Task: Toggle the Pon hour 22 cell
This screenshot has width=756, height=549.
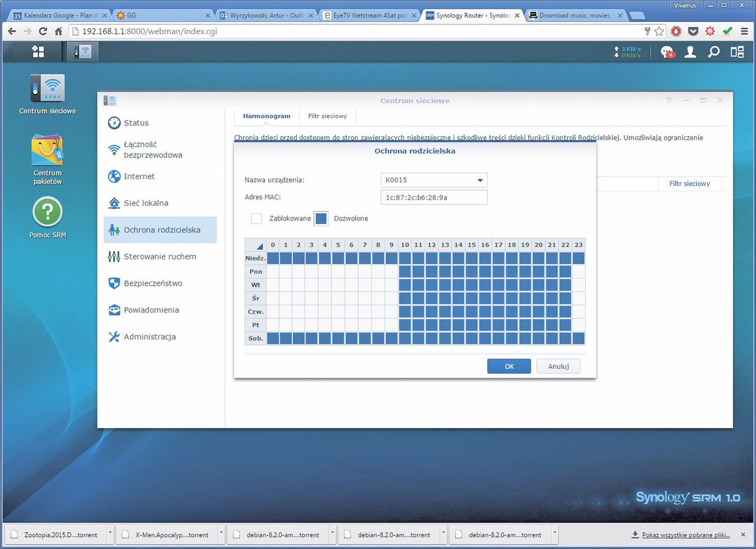Action: coord(565,271)
